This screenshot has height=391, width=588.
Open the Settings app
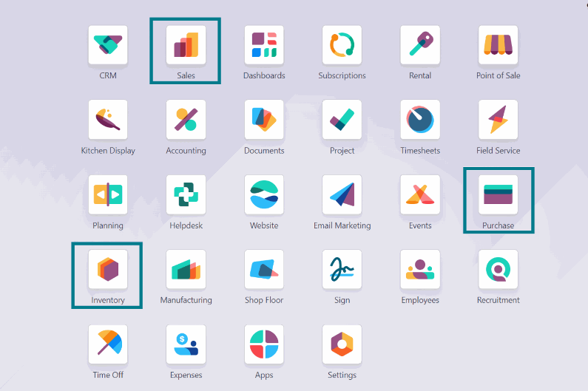(x=342, y=344)
